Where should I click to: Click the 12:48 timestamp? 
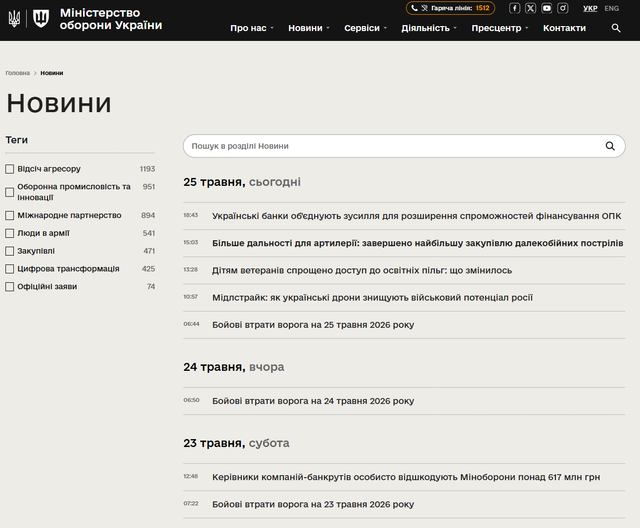click(191, 476)
